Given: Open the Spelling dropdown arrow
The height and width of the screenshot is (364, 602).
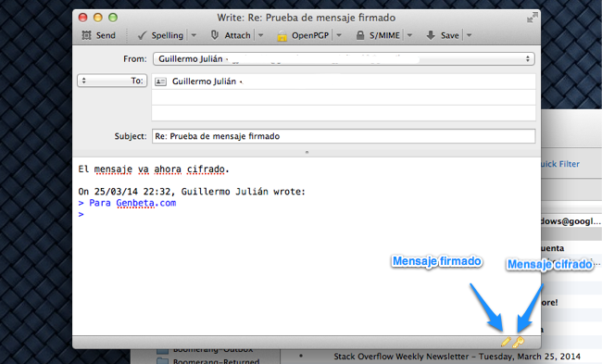Looking at the screenshot, I should (194, 35).
